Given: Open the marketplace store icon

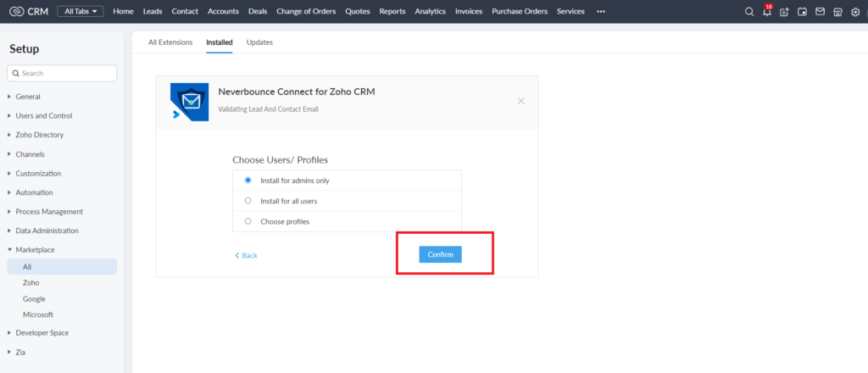Looking at the screenshot, I should click(837, 12).
